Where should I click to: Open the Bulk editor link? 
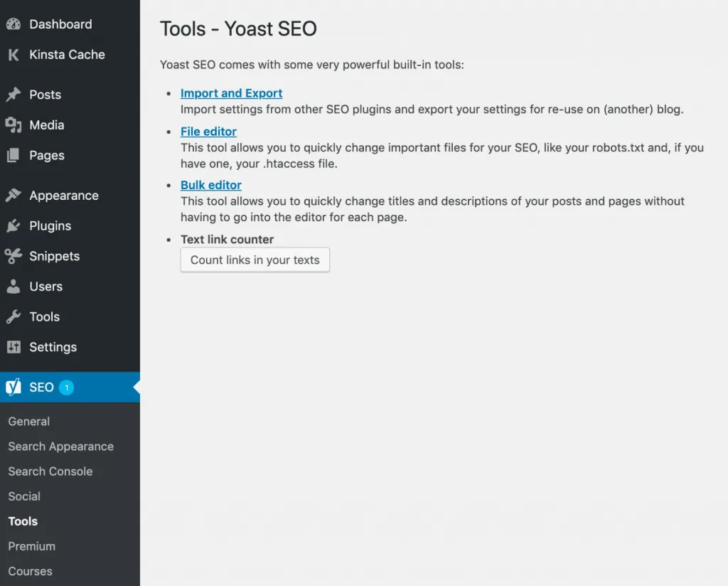(x=210, y=184)
